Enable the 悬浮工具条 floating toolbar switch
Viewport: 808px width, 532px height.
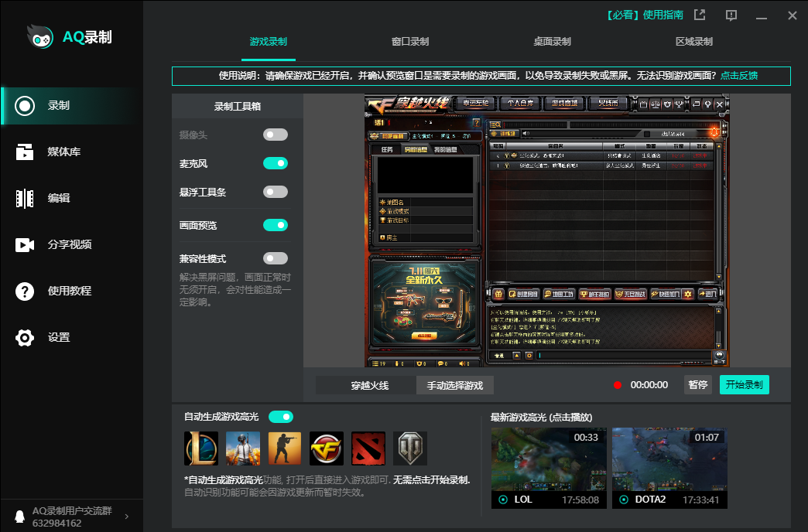tap(276, 192)
